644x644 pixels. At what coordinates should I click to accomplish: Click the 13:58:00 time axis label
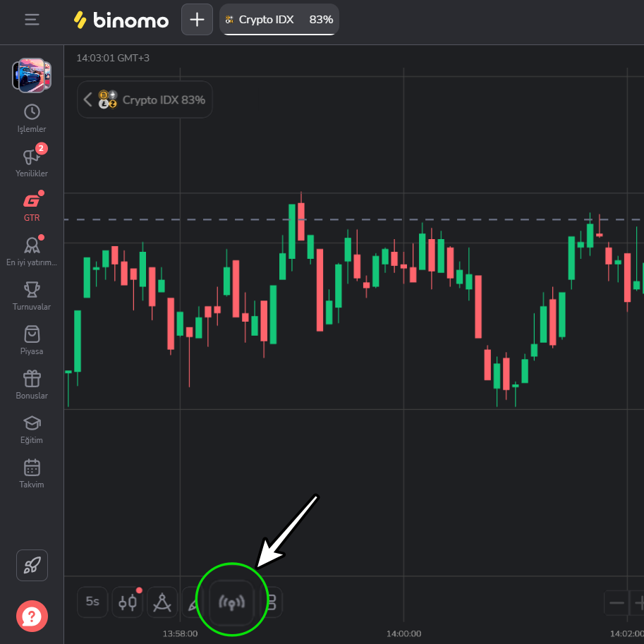pyautogui.click(x=180, y=633)
